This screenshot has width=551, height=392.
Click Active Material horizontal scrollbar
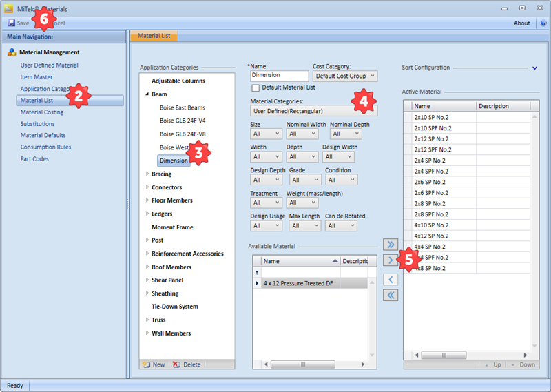pos(444,355)
